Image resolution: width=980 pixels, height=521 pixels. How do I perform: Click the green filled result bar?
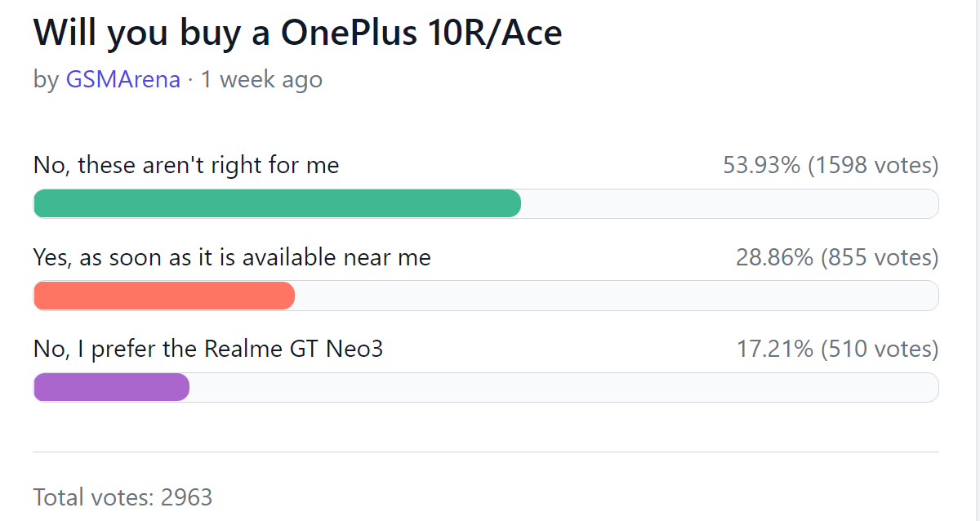tap(277, 203)
